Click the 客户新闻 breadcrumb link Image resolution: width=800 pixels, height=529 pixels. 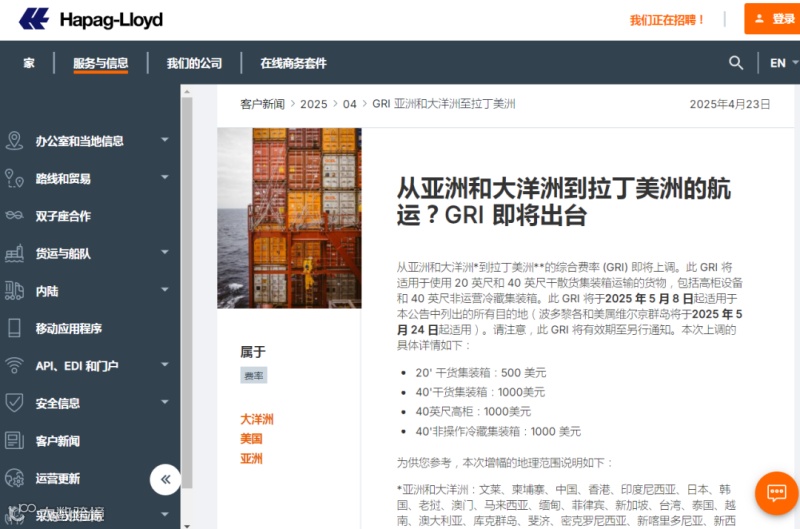tap(262, 104)
